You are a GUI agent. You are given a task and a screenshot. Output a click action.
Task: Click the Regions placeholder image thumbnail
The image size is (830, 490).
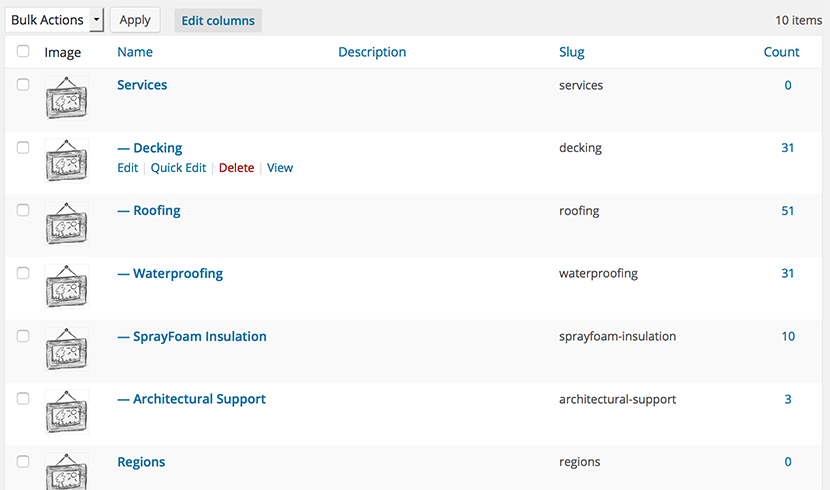pos(67,471)
